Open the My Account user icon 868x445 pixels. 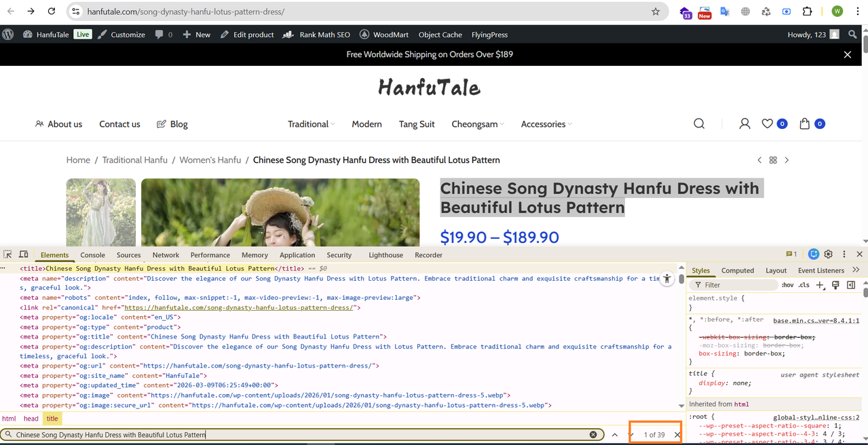click(x=744, y=123)
